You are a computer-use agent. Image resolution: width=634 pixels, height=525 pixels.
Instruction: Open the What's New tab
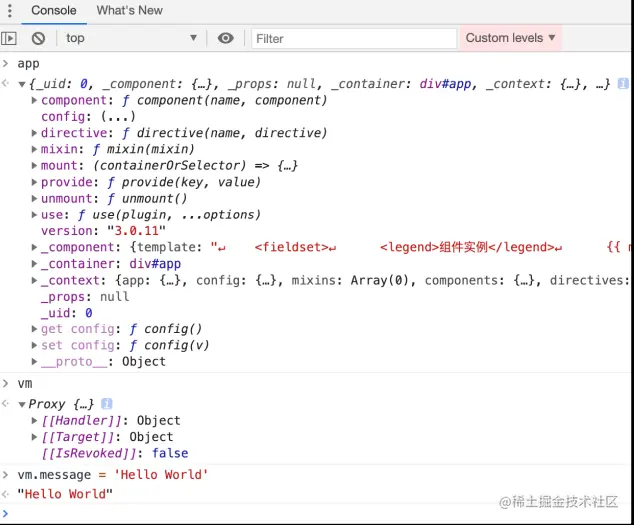(x=129, y=11)
